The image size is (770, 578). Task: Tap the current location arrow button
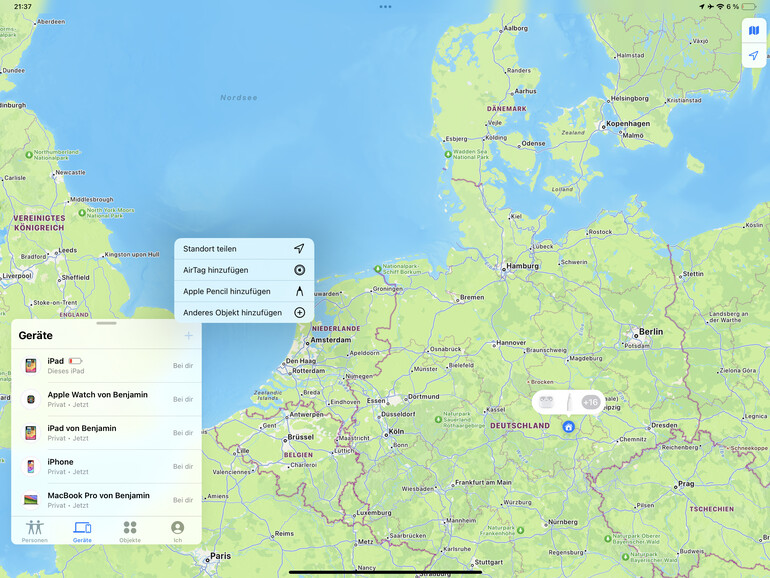click(753, 55)
